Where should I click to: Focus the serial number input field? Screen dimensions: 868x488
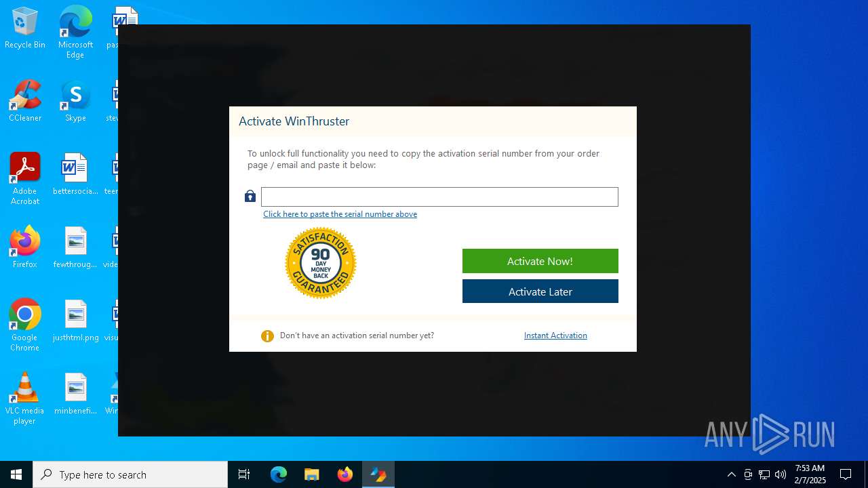tap(439, 197)
